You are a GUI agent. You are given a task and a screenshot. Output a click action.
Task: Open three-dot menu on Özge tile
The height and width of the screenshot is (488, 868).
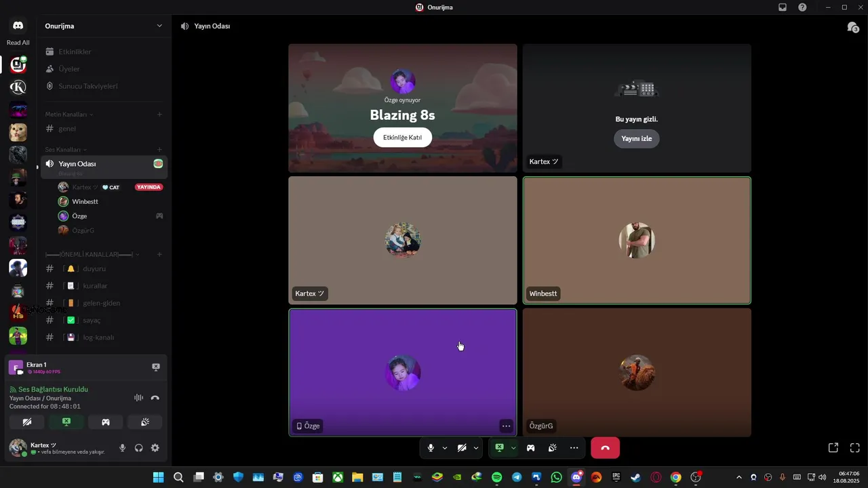tap(506, 426)
